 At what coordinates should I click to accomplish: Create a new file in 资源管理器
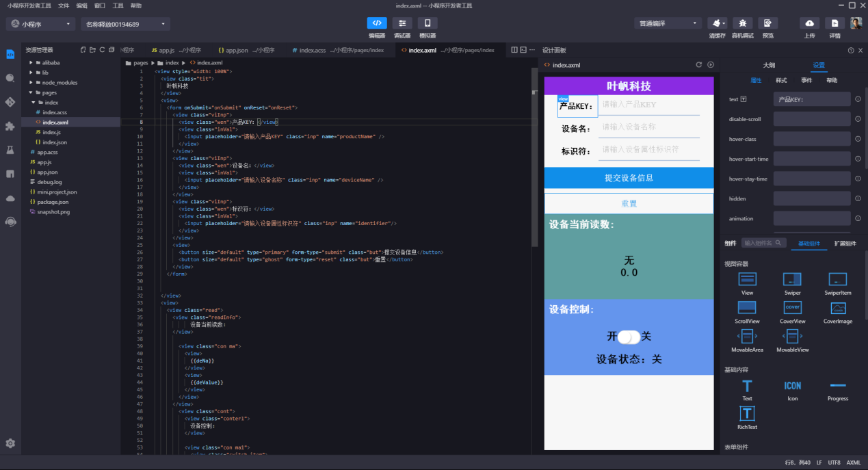coord(83,50)
